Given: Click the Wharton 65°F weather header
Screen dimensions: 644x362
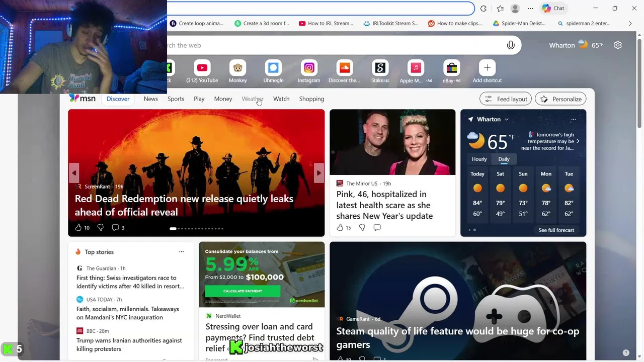Looking at the screenshot, I should [576, 45].
